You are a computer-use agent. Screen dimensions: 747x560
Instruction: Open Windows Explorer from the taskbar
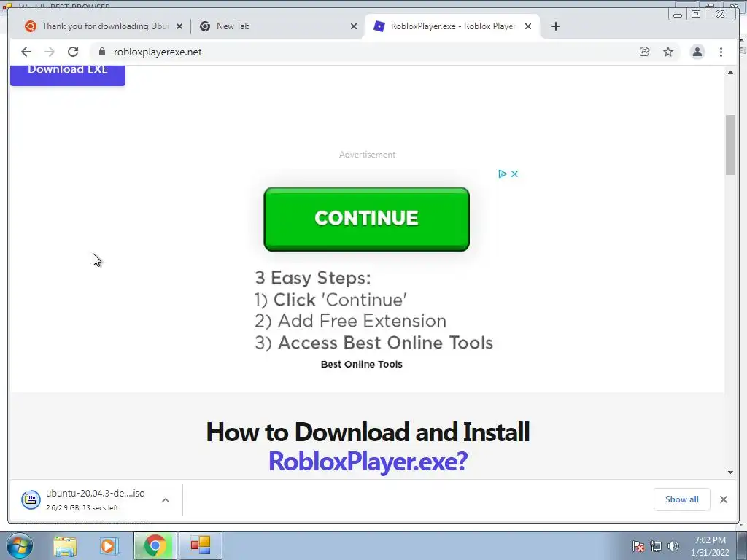tap(65, 545)
